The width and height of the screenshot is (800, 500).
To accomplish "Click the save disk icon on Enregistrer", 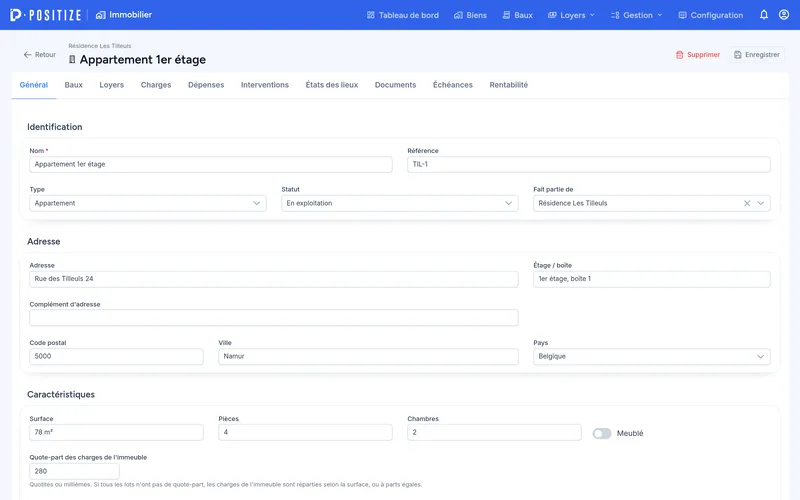I will 738,55.
